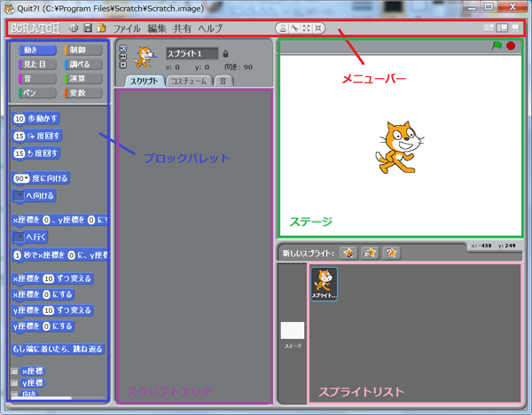Switch to the 音 tab
Image resolution: width=532 pixels, height=415 pixels.
223,81
